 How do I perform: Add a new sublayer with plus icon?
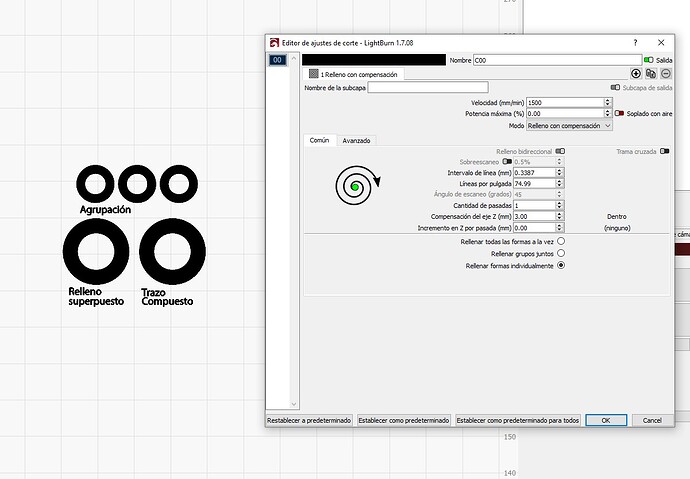635,73
